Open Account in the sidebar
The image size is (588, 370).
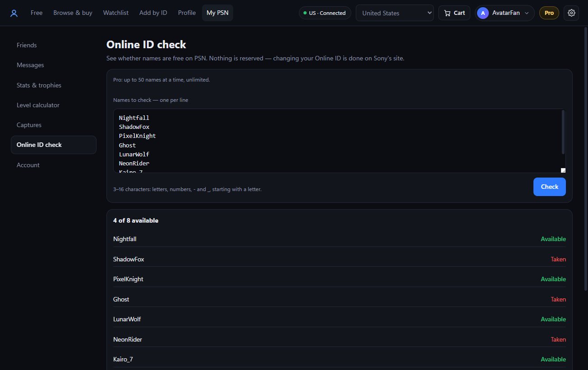pyautogui.click(x=54, y=165)
